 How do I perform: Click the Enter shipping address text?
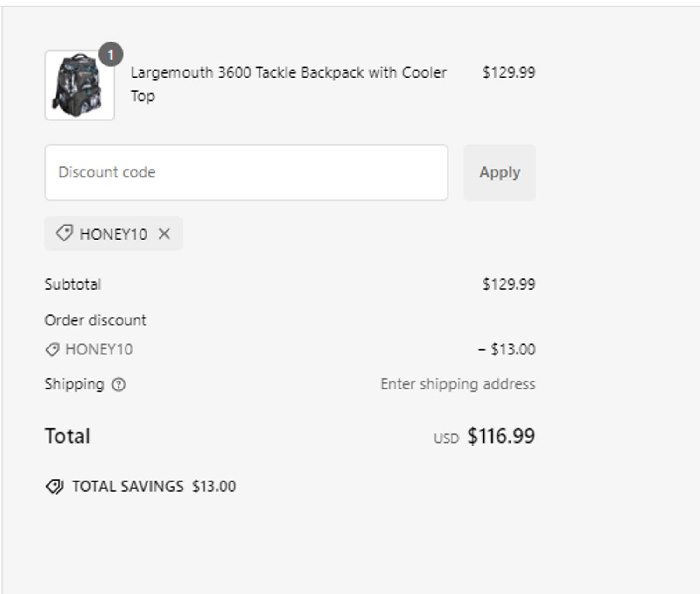point(457,384)
